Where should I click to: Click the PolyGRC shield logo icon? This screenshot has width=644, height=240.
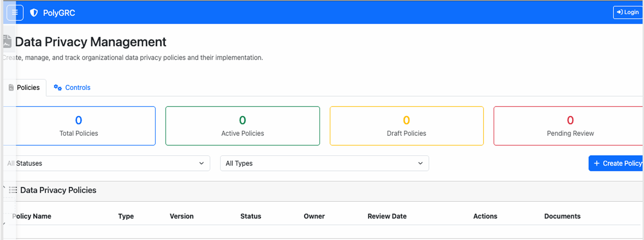(x=34, y=13)
